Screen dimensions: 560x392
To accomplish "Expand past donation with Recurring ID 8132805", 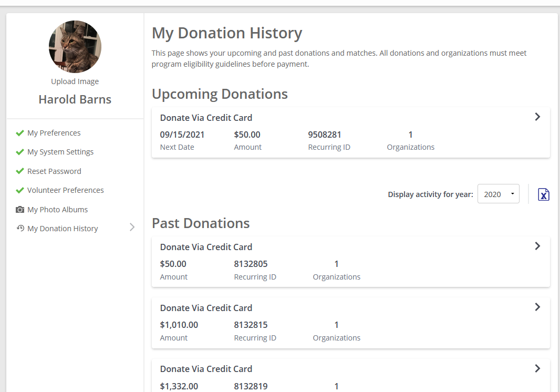I will click(537, 246).
